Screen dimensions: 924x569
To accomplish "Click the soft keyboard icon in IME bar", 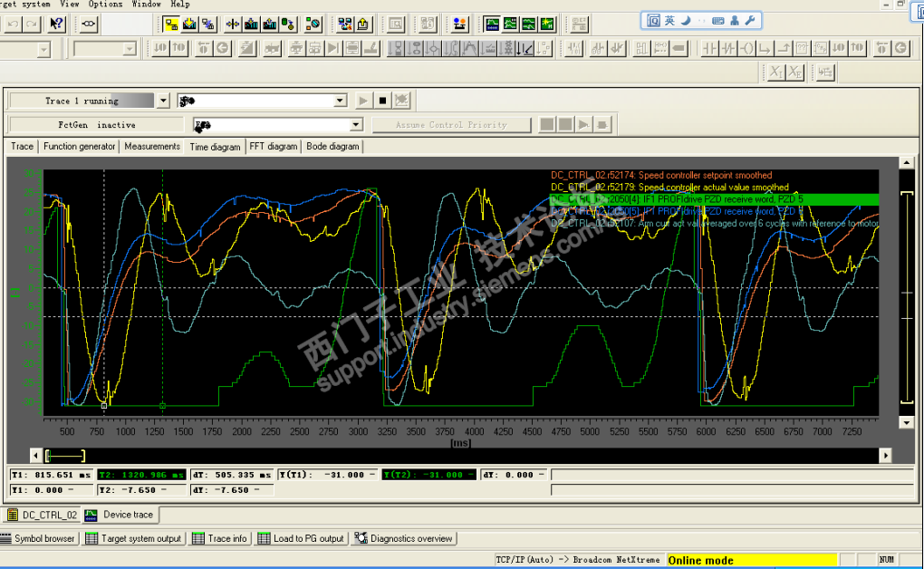I will click(718, 20).
